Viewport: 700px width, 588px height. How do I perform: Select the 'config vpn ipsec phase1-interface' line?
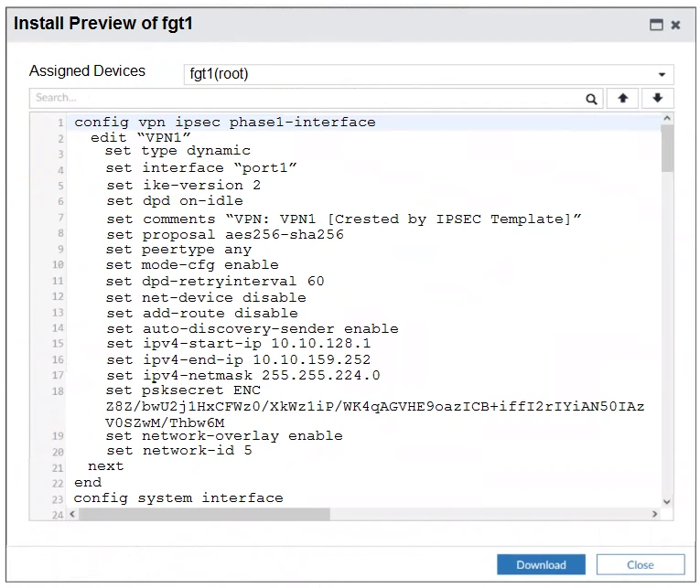point(224,123)
